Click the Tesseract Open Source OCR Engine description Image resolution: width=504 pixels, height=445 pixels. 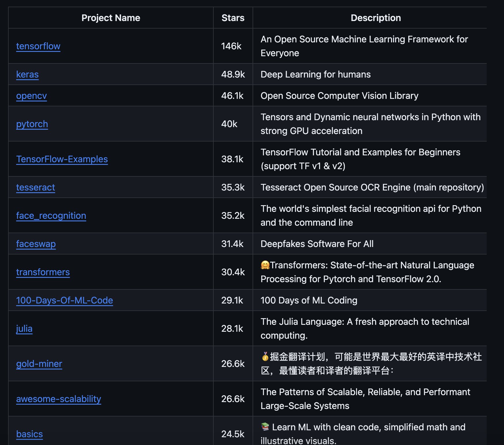(372, 187)
